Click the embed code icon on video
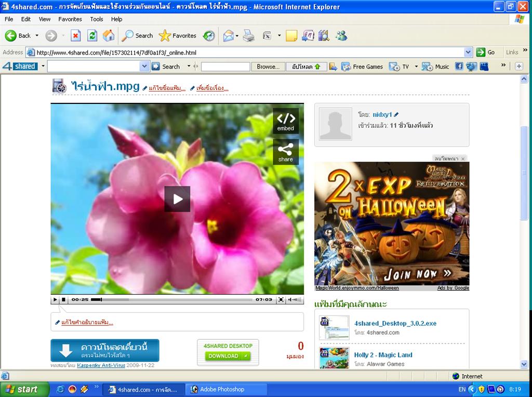Image resolution: width=532 pixels, height=397 pixels. [x=285, y=121]
